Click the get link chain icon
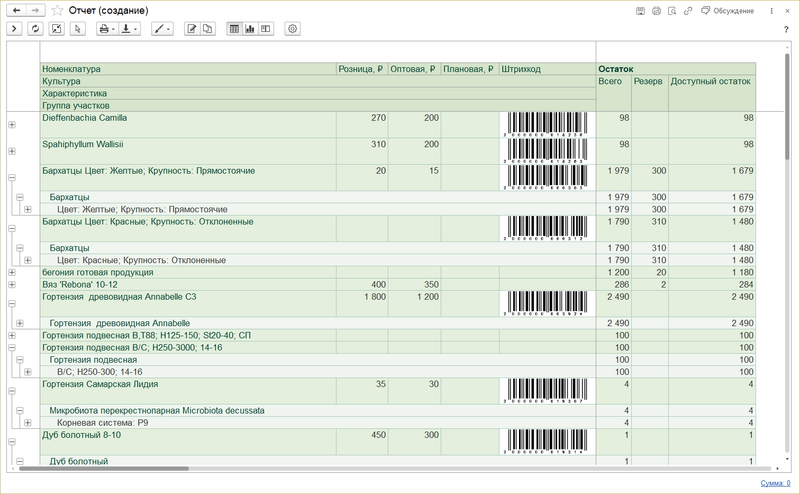Viewport: 800px width, 494px height. (688, 11)
